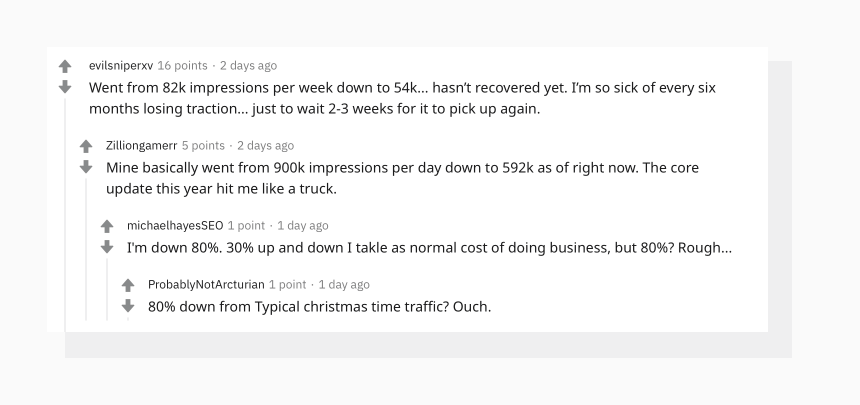Collapse thread line under Zilliongamerr's comment
Image resolution: width=860 pixels, height=405 pixels.
point(86,249)
